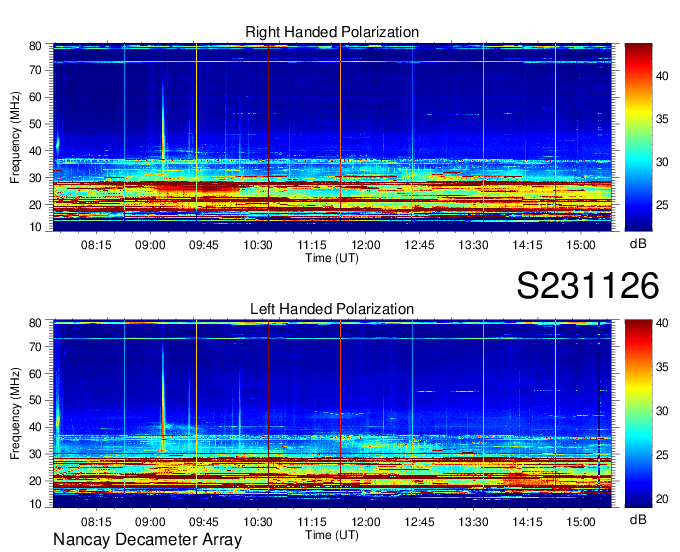Click the 50 MHz tick of the upper plot
The image size is (680, 552).
tap(35, 124)
